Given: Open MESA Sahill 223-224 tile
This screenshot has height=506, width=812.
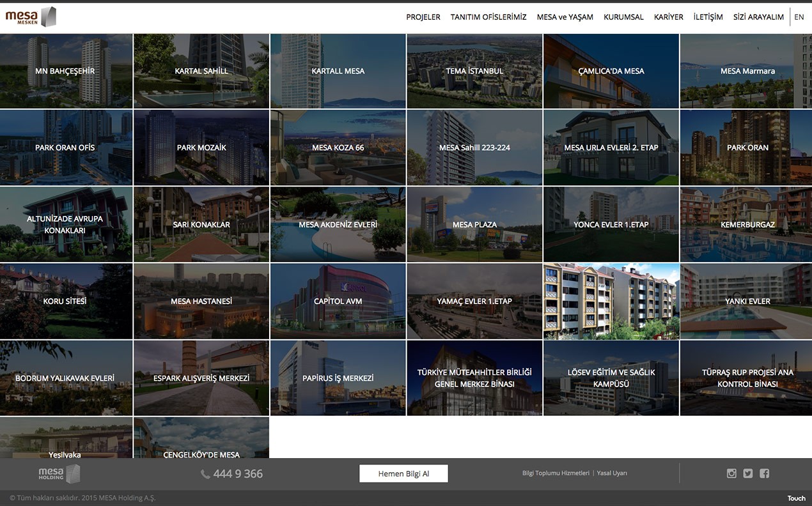Looking at the screenshot, I should point(474,148).
